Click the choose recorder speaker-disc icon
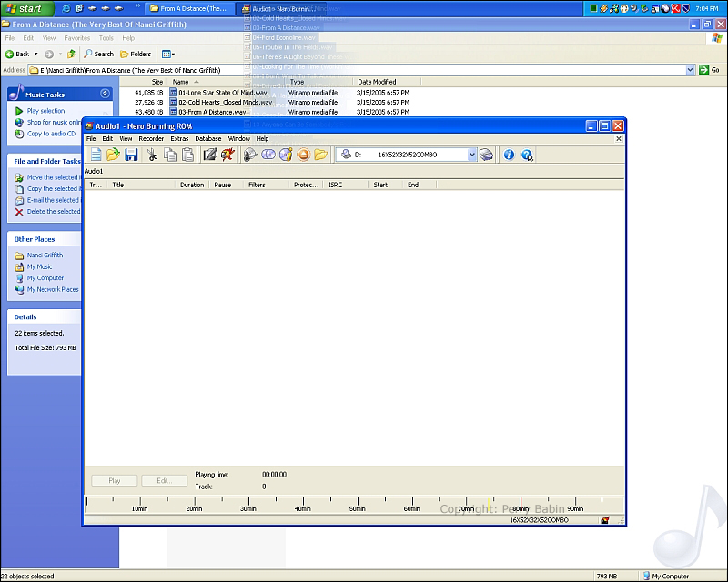This screenshot has height=582, width=728. tap(250, 155)
